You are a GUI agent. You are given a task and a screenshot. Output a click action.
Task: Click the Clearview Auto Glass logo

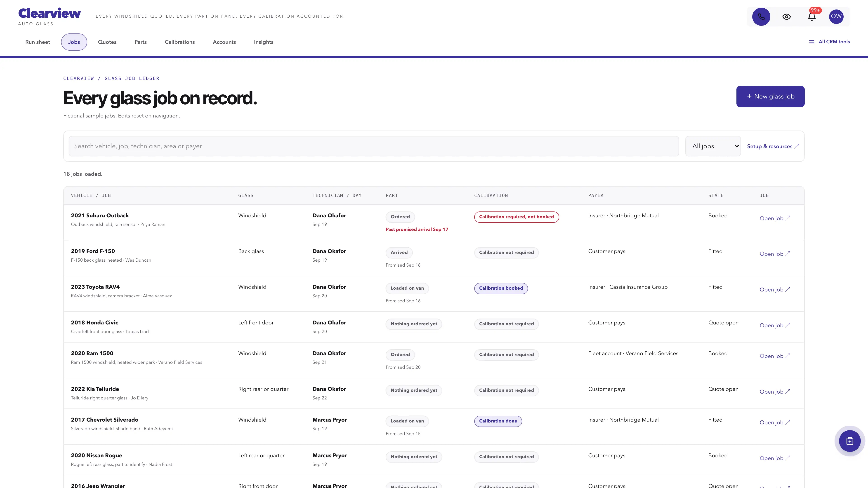[49, 16]
